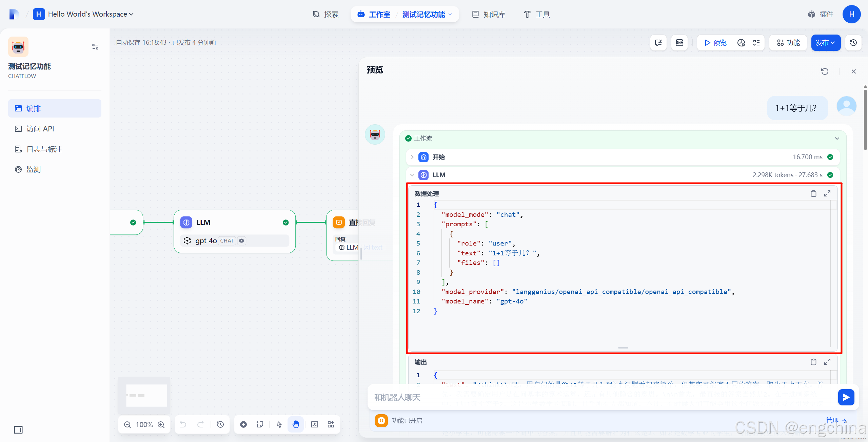Open 日志与标注 in the sidebar
Viewport: 868px width, 442px height.
[44, 149]
